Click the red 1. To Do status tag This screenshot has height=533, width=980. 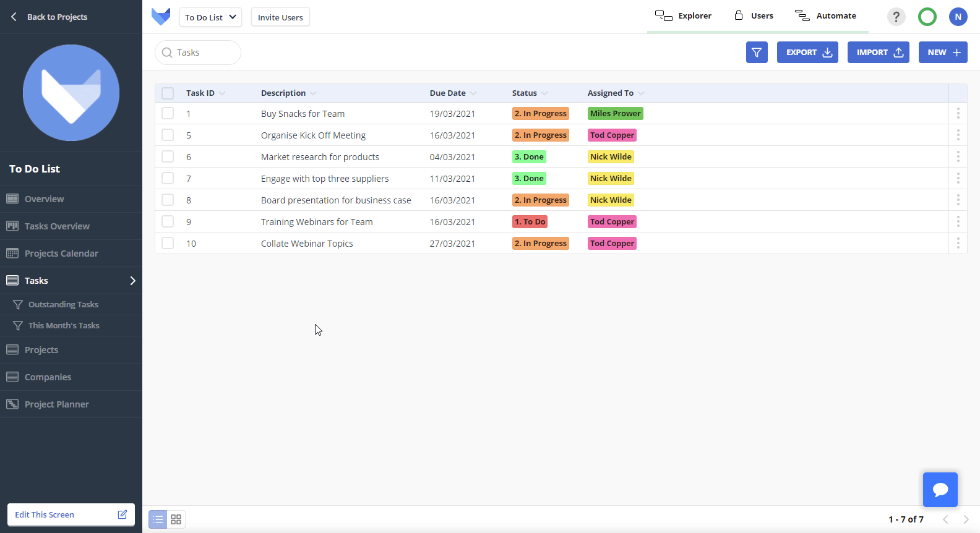(530, 221)
